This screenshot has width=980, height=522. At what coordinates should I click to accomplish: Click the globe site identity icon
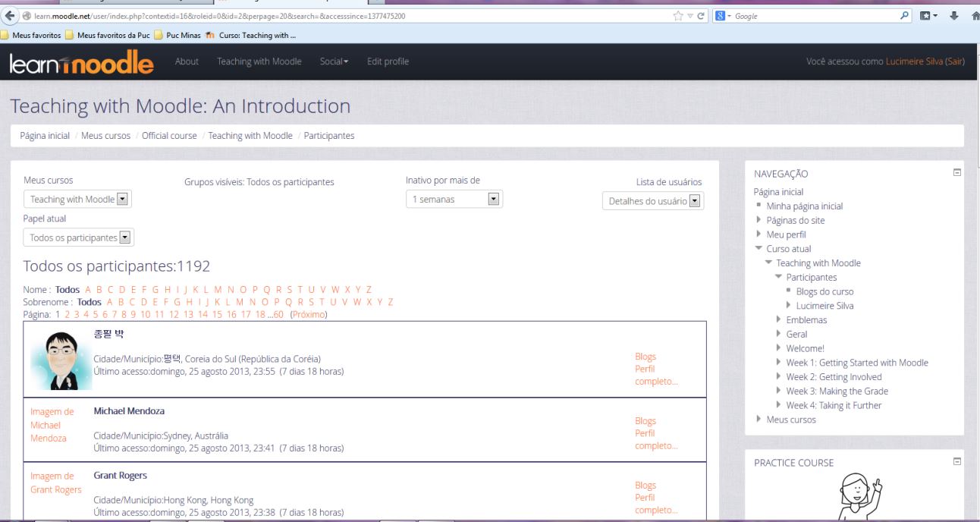27,17
